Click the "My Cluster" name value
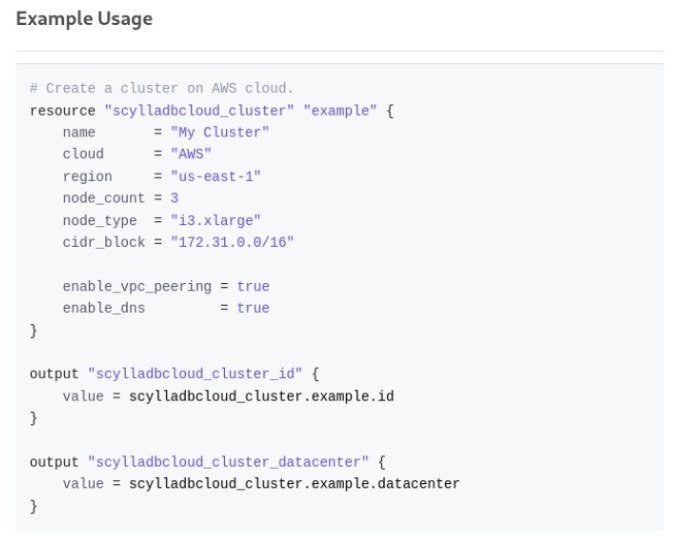Viewport: 676px width, 548px height. [220, 132]
